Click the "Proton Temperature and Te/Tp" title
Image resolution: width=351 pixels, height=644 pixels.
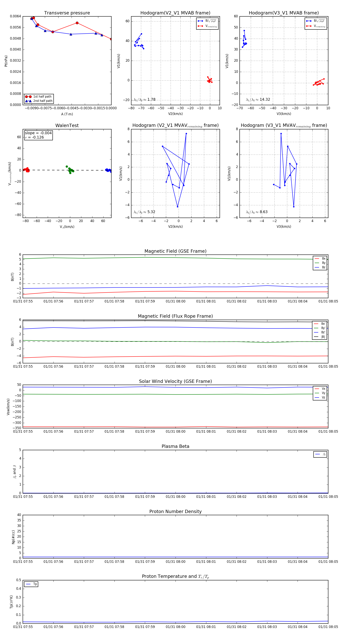coord(175,576)
